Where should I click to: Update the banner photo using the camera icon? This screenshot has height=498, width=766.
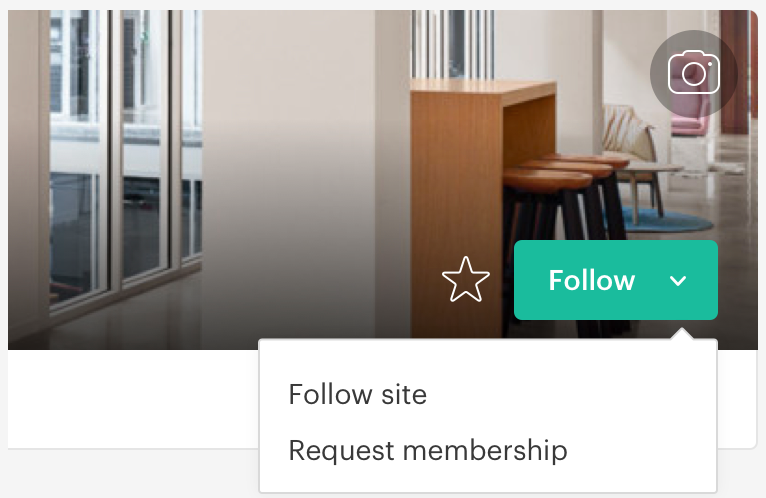(694, 73)
